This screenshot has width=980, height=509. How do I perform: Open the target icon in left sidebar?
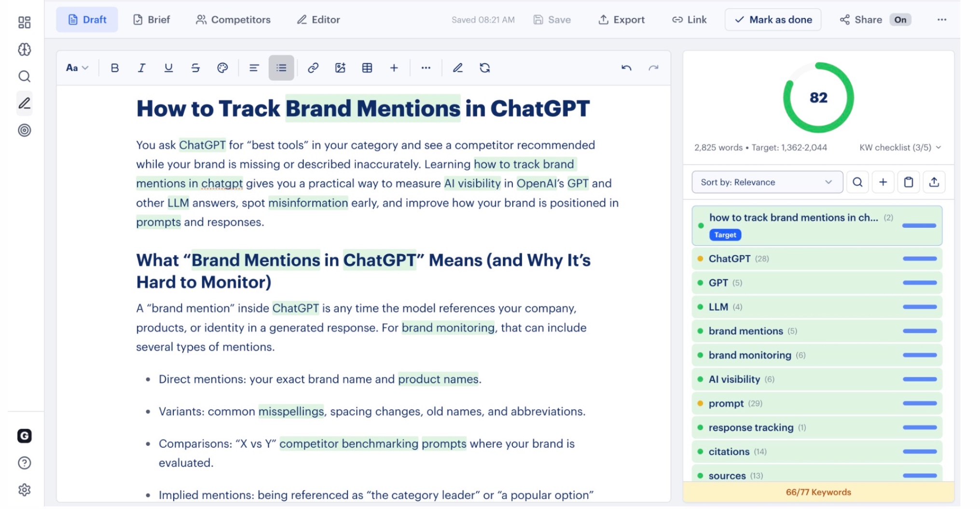click(24, 130)
